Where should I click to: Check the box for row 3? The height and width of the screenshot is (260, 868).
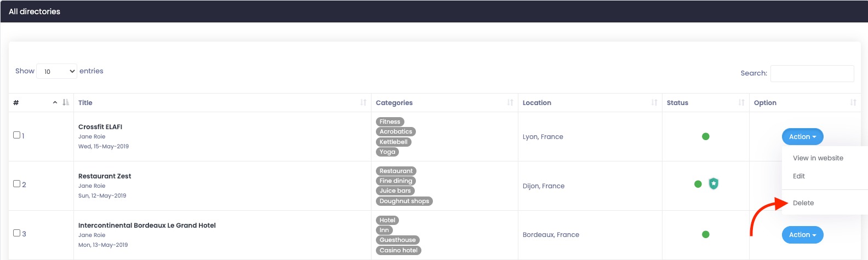click(17, 233)
